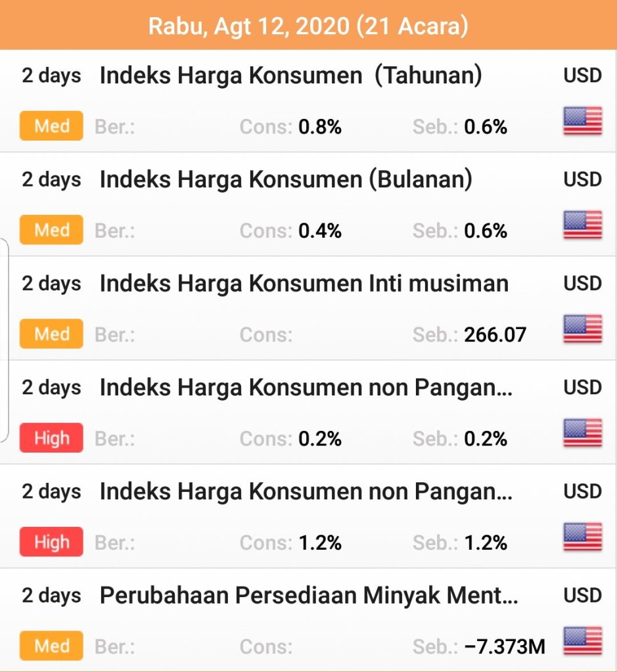This screenshot has height=672, width=617.
Task: Open the Indeks Harga Konsumen Inti musiman event
Action: 304,283
